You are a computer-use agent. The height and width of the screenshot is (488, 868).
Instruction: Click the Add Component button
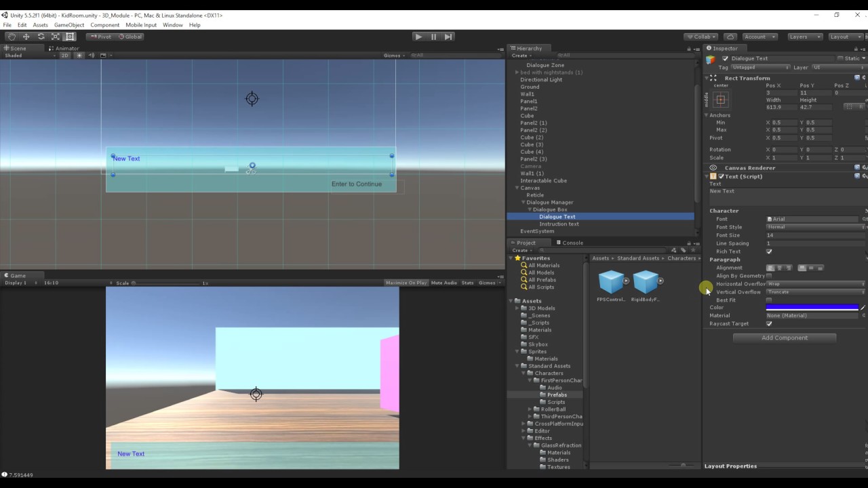coord(785,338)
